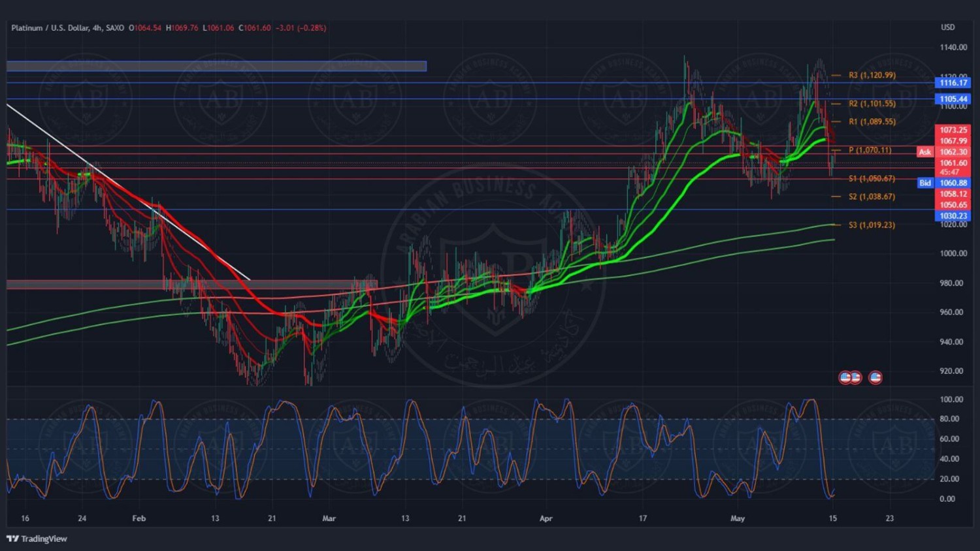Click the TradingView logo at bottom left
Image resolution: width=980 pixels, height=551 pixels.
tap(37, 539)
